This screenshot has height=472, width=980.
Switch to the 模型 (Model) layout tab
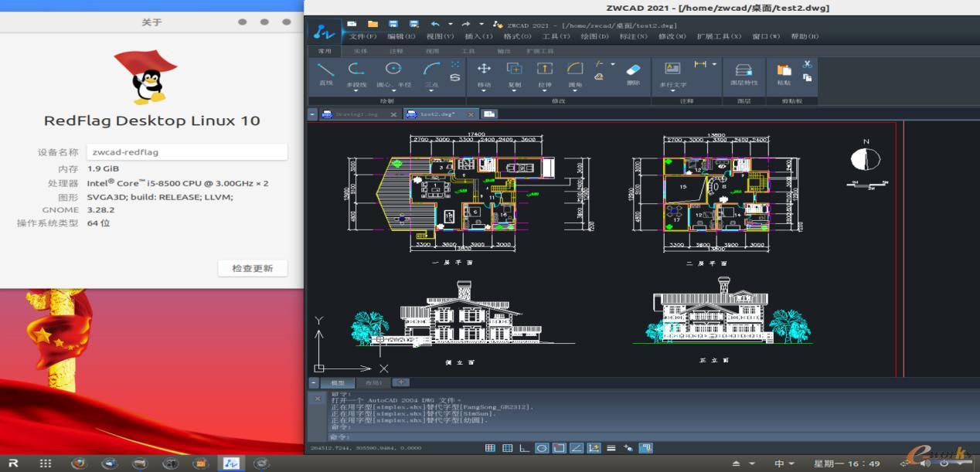[x=338, y=383]
